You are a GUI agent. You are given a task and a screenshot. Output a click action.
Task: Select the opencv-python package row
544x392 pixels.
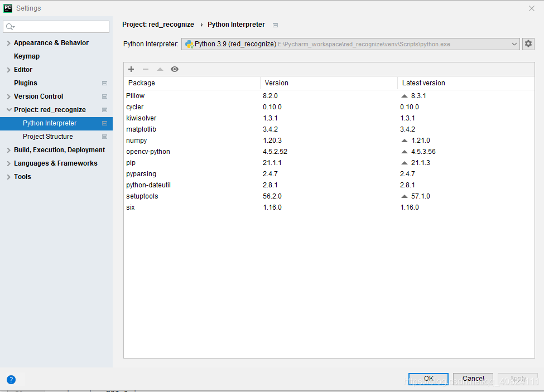tap(329, 152)
